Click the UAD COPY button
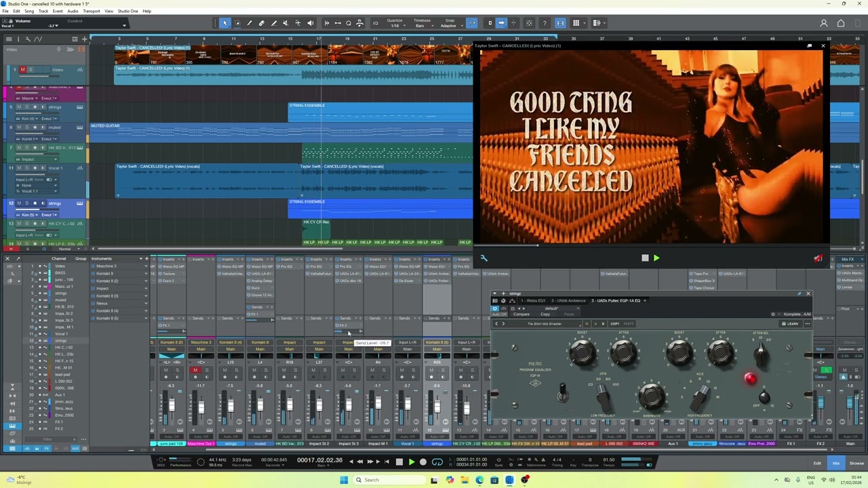Screen dimensions: 868x488 (x=614, y=323)
